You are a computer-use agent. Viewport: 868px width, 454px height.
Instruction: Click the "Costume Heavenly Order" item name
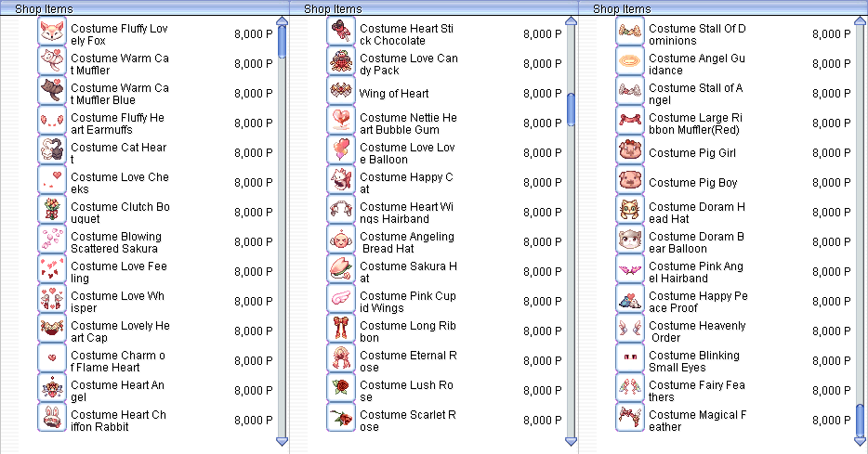click(697, 331)
